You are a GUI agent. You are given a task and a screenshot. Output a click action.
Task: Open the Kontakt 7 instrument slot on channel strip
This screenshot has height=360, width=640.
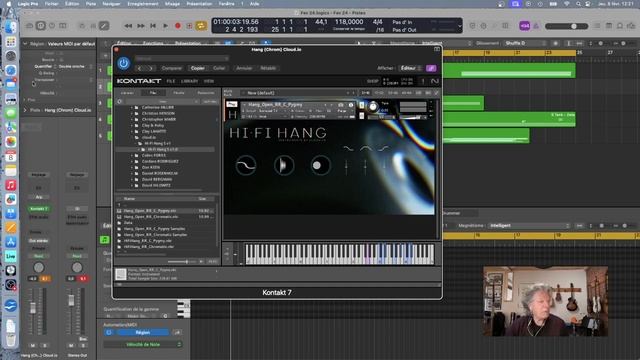tap(39, 209)
